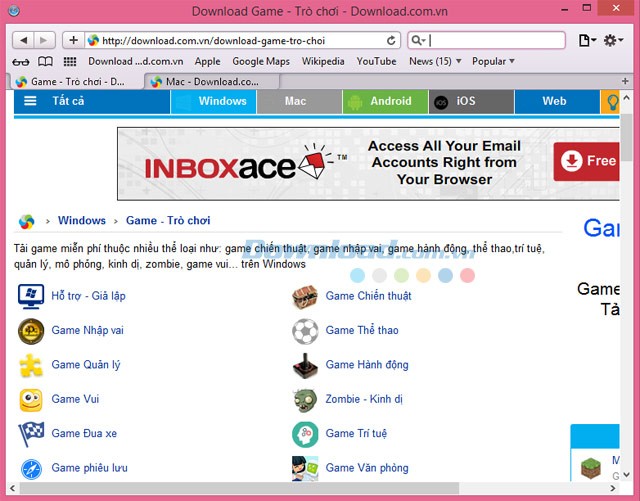The height and width of the screenshot is (501, 640).
Task: Click the Game Chiến thuật treasure chest icon
Action: tap(305, 297)
